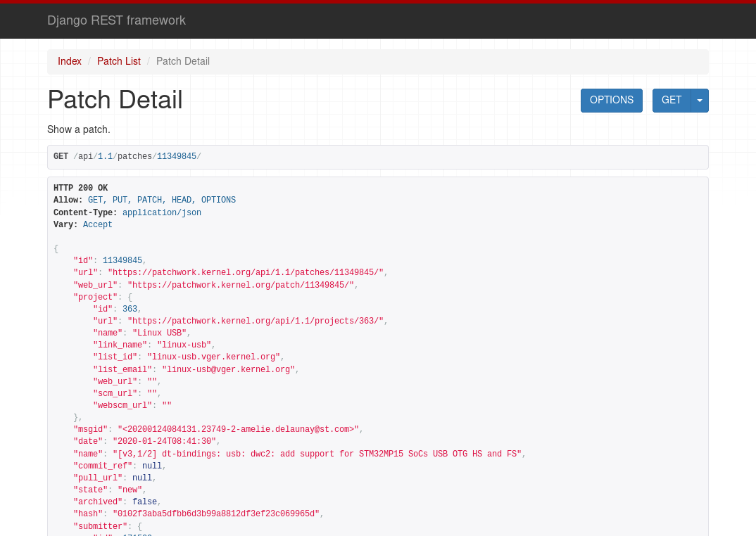The height and width of the screenshot is (536, 756).
Task: Click the patch name dt-bindings string
Action: tap(317, 454)
